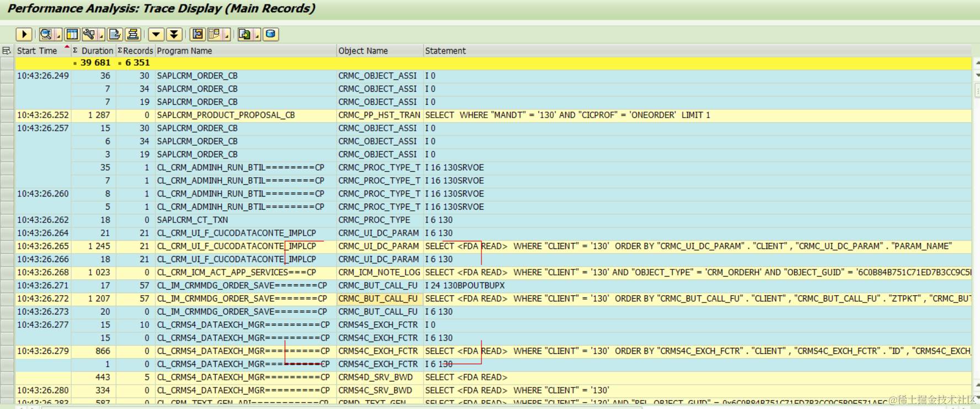Click the duration cell 1 245
Viewport: 980px width, 409px height.
pos(93,246)
